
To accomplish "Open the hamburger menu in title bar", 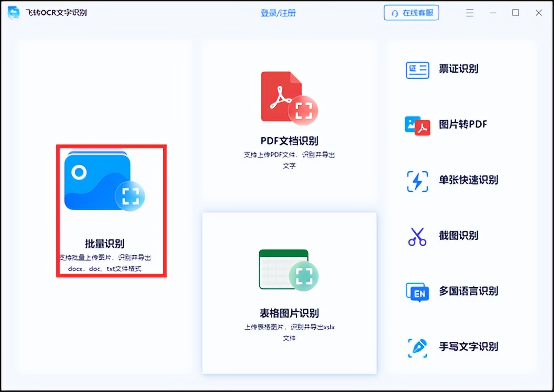I will tap(470, 13).
